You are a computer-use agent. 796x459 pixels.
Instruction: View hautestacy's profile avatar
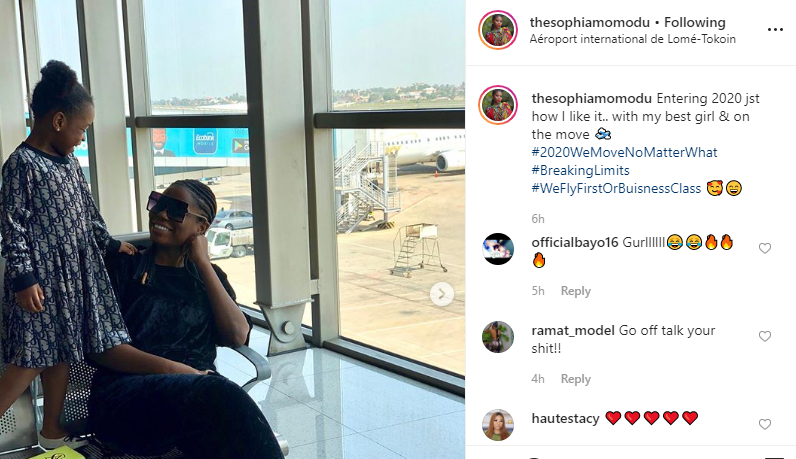pos(498,425)
